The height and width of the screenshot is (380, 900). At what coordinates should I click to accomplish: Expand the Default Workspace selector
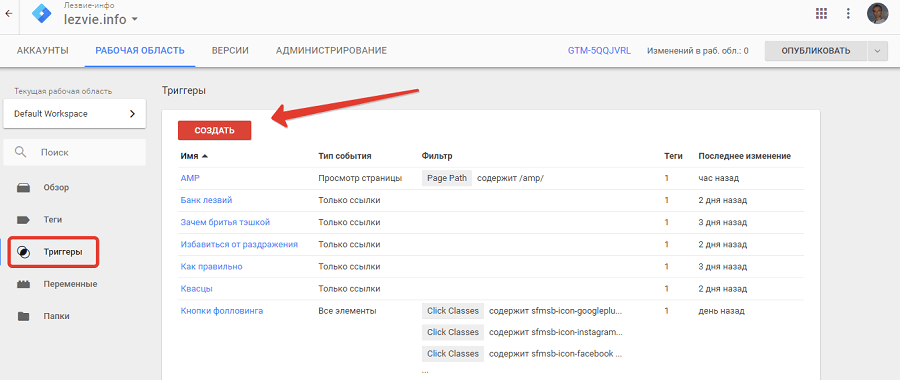75,114
